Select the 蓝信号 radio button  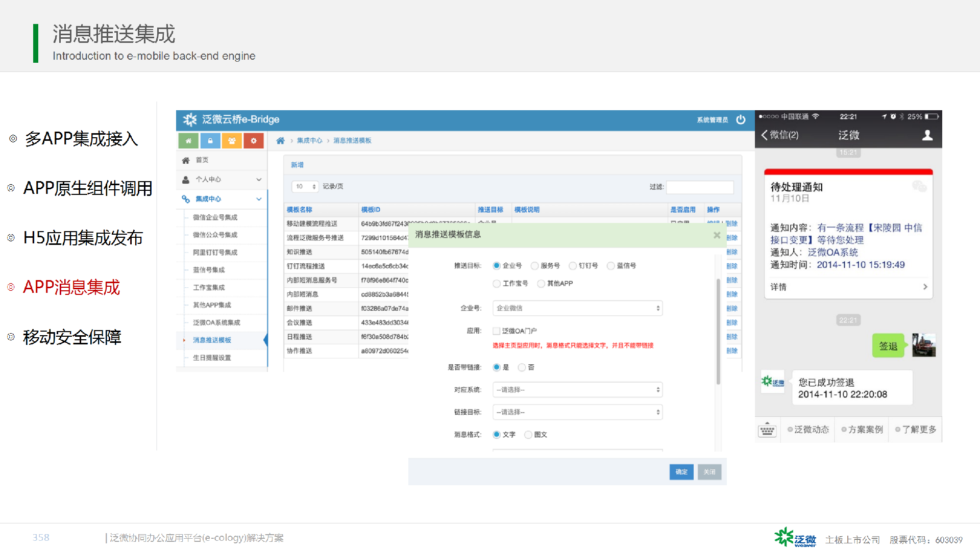pyautogui.click(x=610, y=266)
